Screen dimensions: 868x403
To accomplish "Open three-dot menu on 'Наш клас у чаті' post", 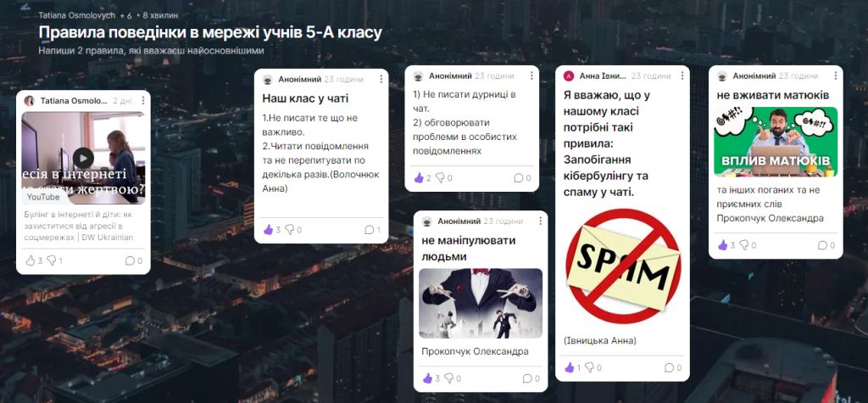I will point(381,79).
